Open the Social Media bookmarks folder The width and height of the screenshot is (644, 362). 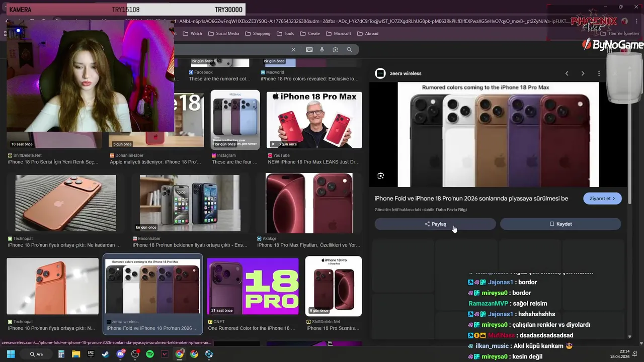[x=223, y=34]
